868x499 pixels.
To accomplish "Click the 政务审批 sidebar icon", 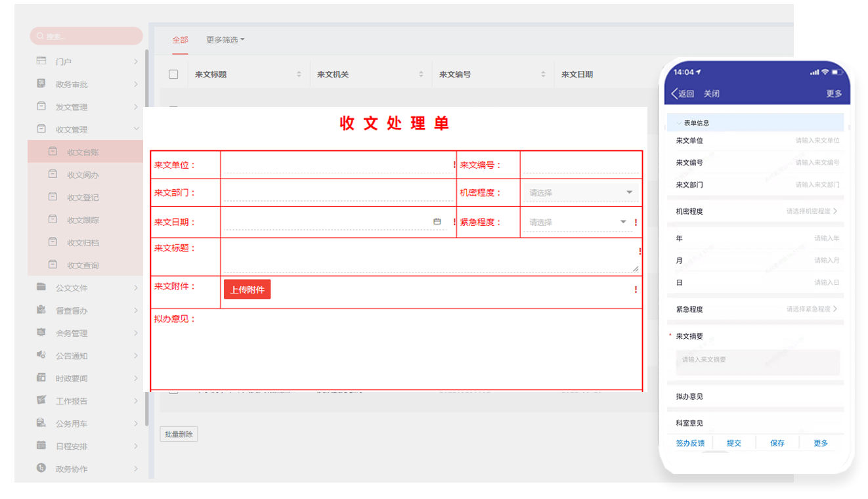I will coord(41,83).
